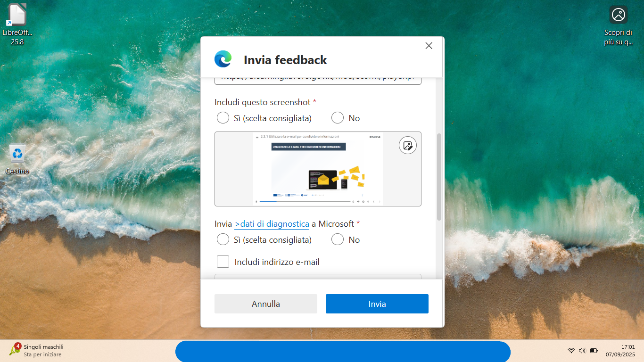Open the 'Scopri di più' desktop icon
644x362 pixels.
618,25
